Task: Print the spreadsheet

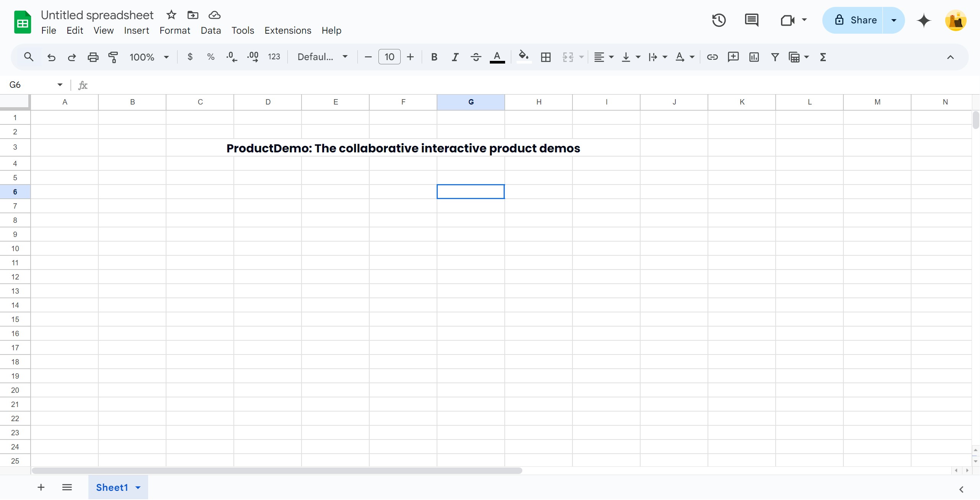Action: [93, 57]
